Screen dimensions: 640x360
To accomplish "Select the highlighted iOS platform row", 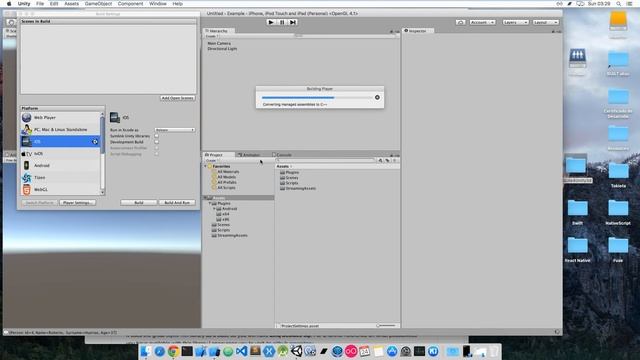I will pos(60,142).
